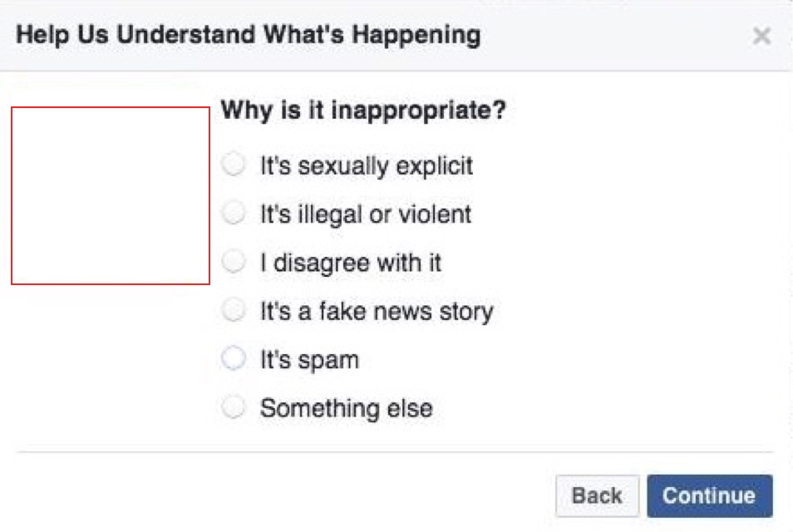Choose the "Something else" radio button

(x=234, y=407)
